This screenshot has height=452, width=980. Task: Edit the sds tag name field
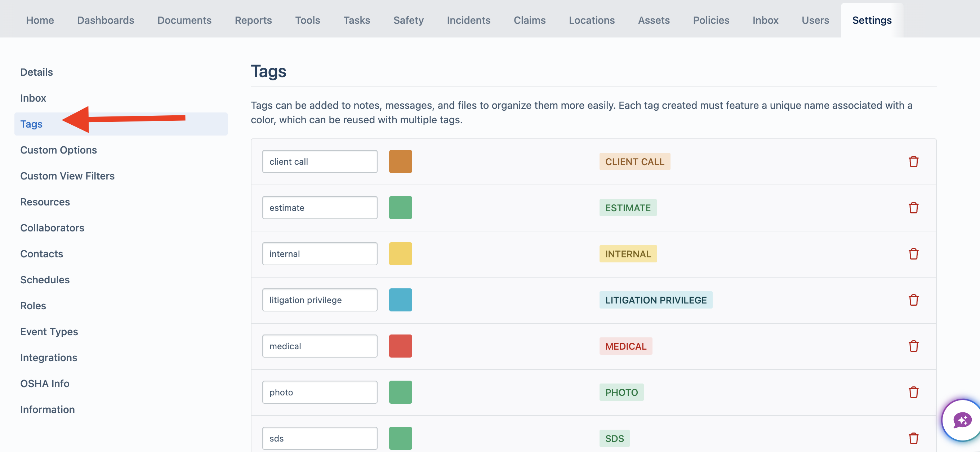tap(320, 438)
